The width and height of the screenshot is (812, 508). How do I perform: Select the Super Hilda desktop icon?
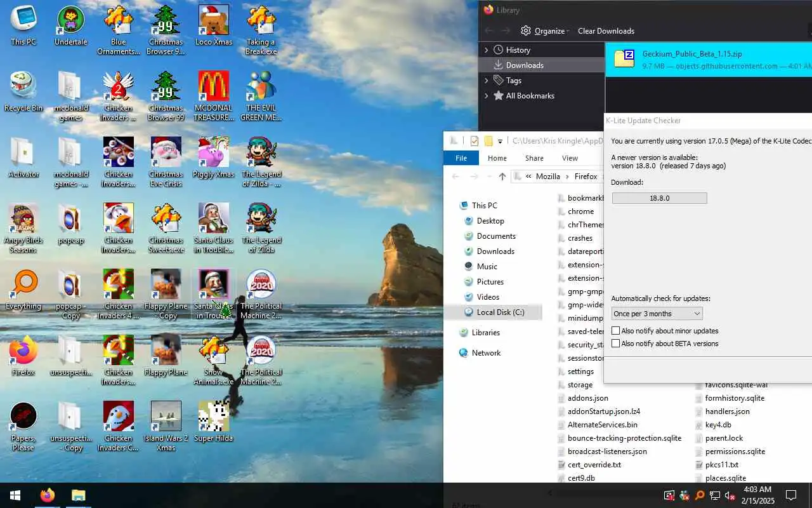coord(213,422)
